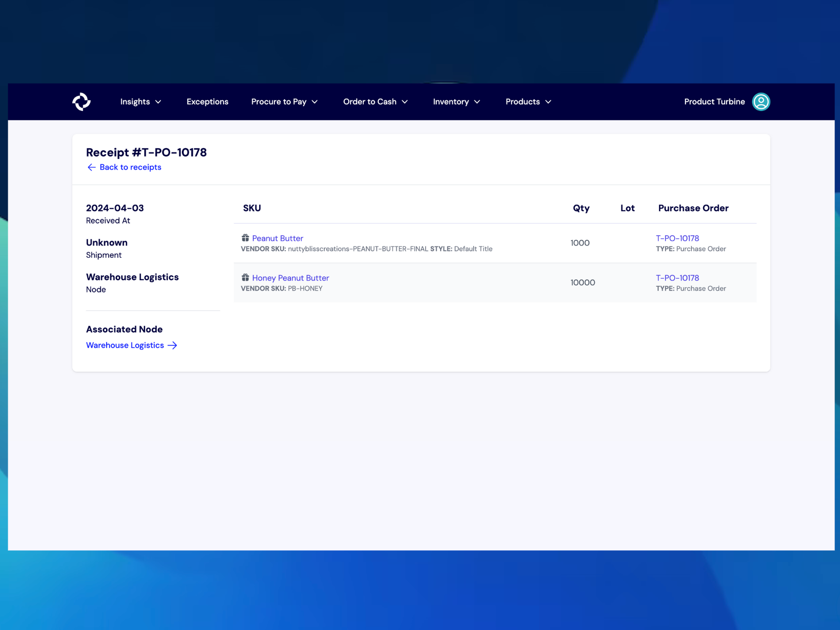Open T-PO-10178 link in Peanut Butter row

(677, 238)
